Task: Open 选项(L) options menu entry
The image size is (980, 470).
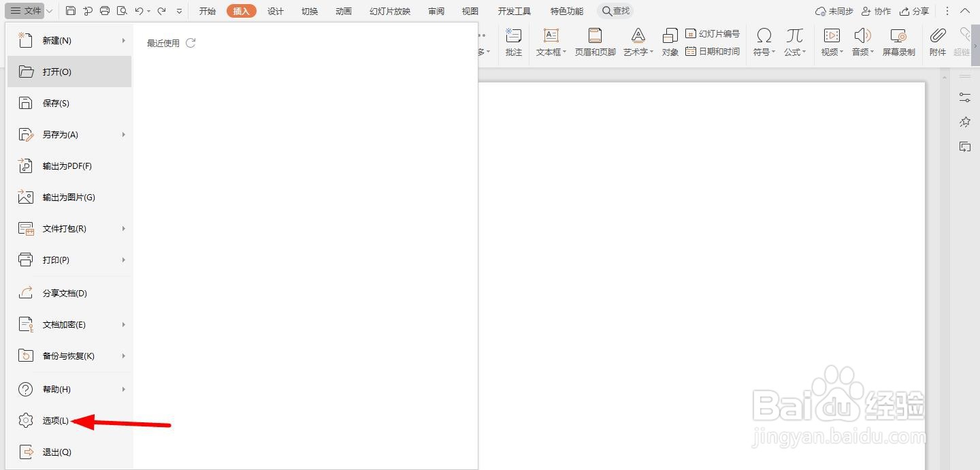Action: (x=69, y=420)
